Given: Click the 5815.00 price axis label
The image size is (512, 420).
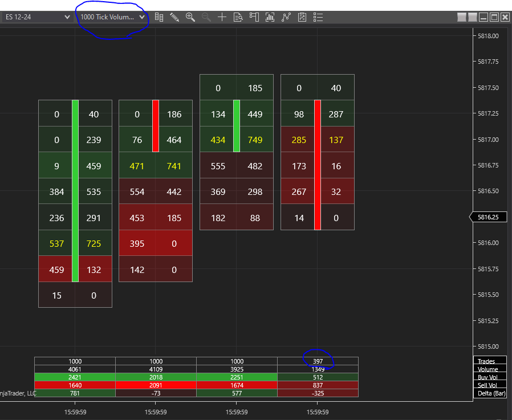Looking at the screenshot, I should click(488, 346).
